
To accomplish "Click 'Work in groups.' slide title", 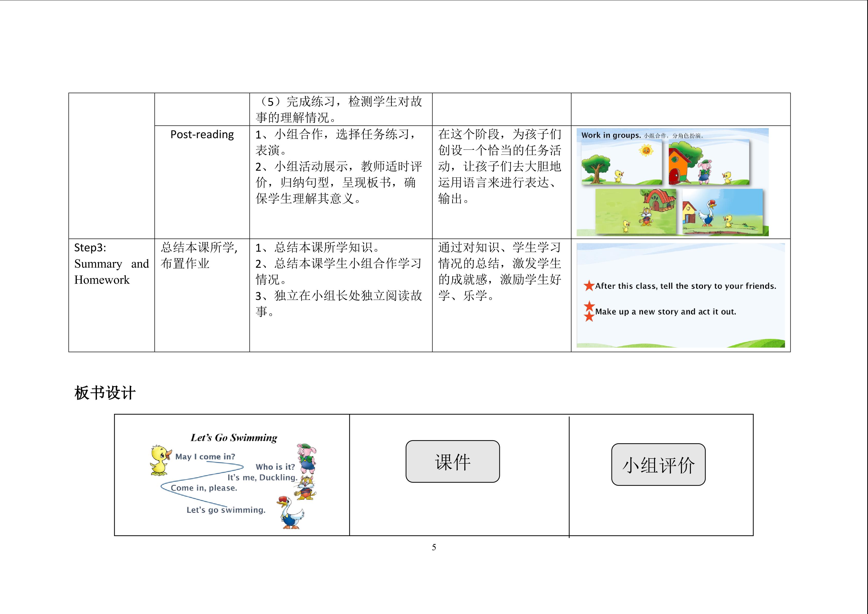I will [x=611, y=135].
